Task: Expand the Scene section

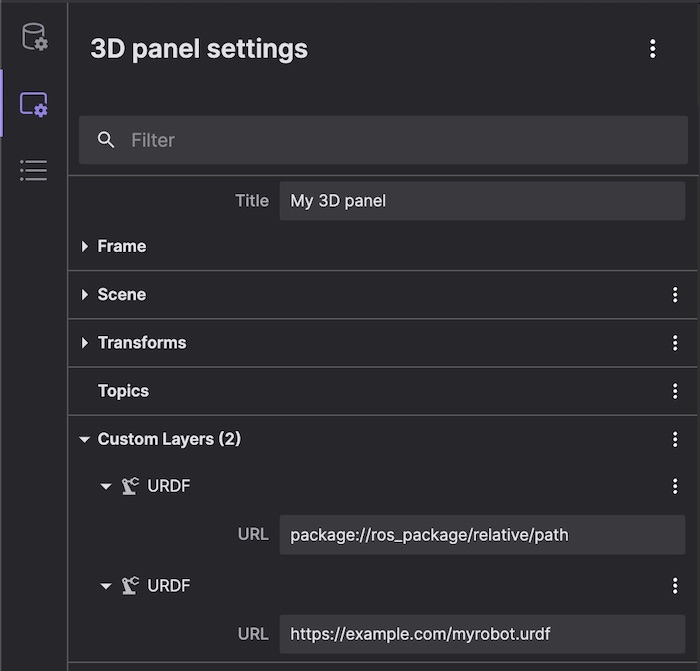Action: click(86, 295)
